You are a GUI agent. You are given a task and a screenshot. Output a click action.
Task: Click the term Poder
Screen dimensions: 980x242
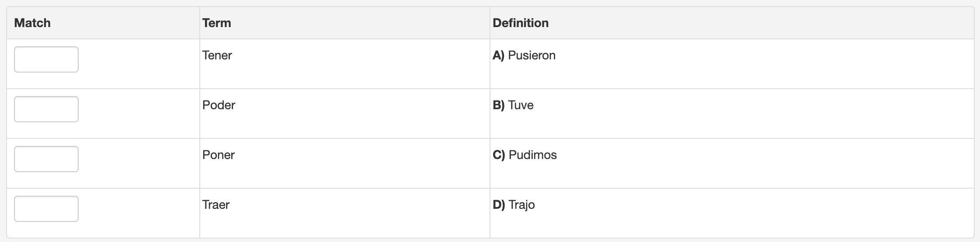219,105
